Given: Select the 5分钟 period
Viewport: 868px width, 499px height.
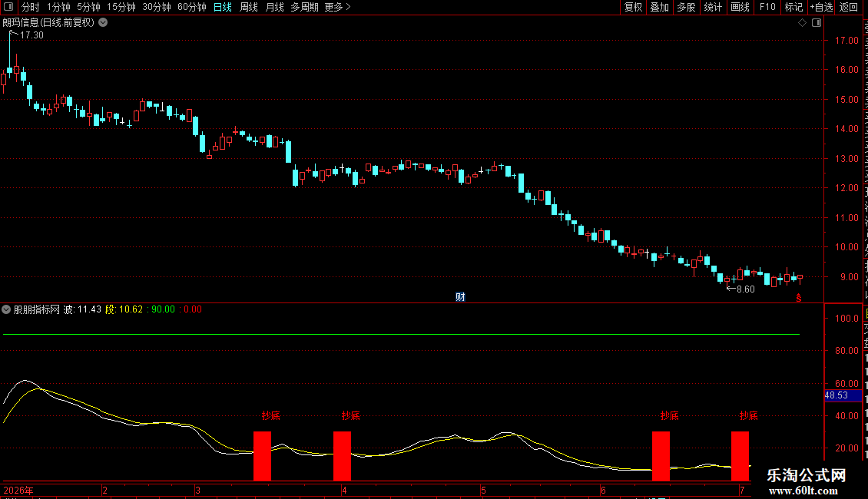Looking at the screenshot, I should click(88, 7).
